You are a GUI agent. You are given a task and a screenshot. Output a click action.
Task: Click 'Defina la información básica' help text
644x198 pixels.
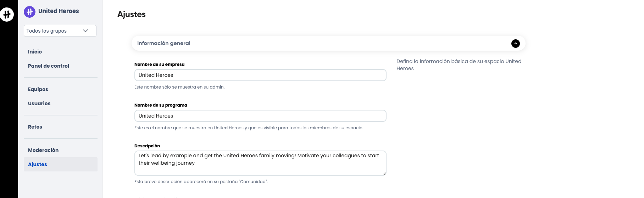pos(459,65)
